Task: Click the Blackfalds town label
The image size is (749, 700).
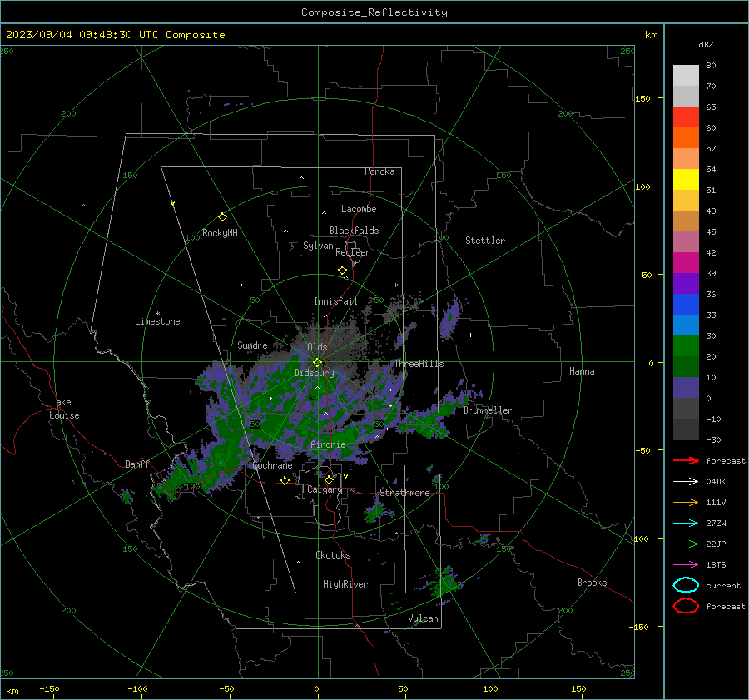Action: pos(354,231)
